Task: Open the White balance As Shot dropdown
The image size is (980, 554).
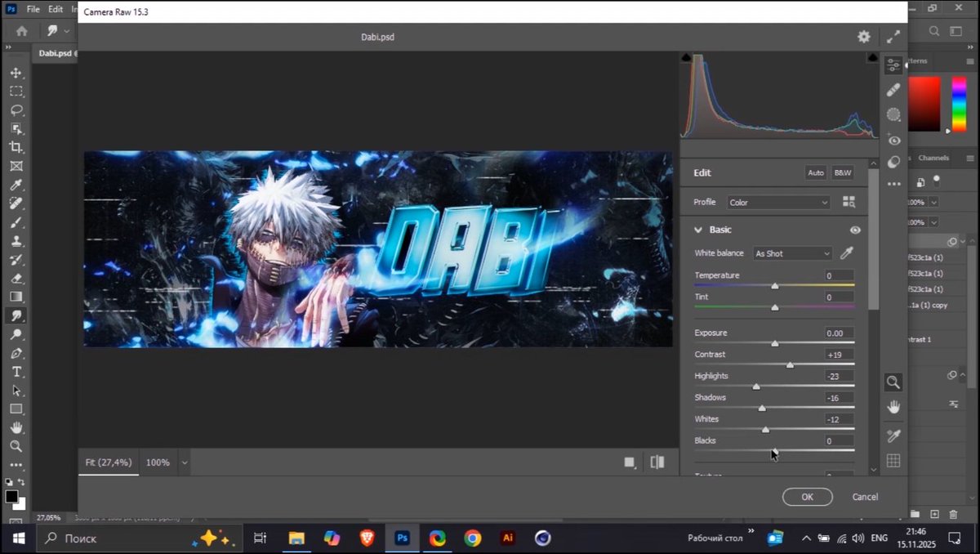Action: [792, 253]
